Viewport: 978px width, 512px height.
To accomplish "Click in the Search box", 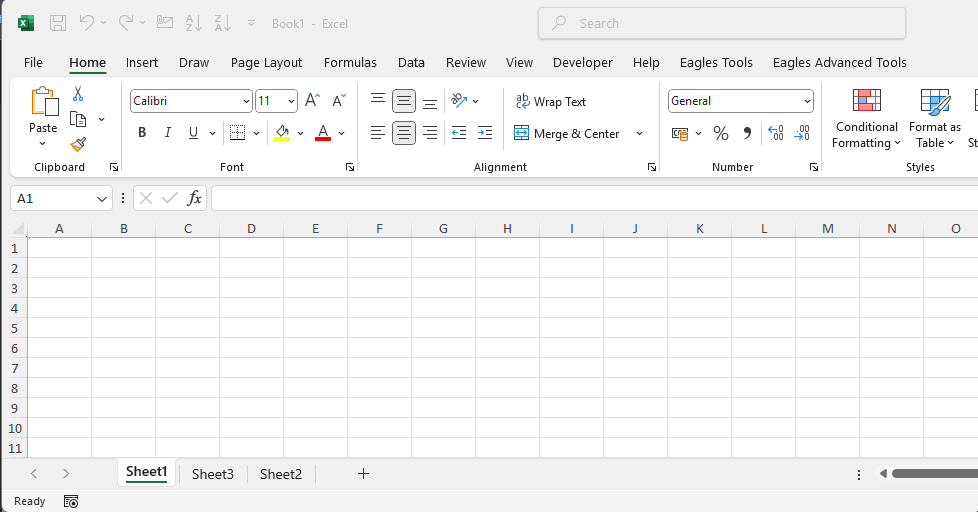I will pos(722,24).
